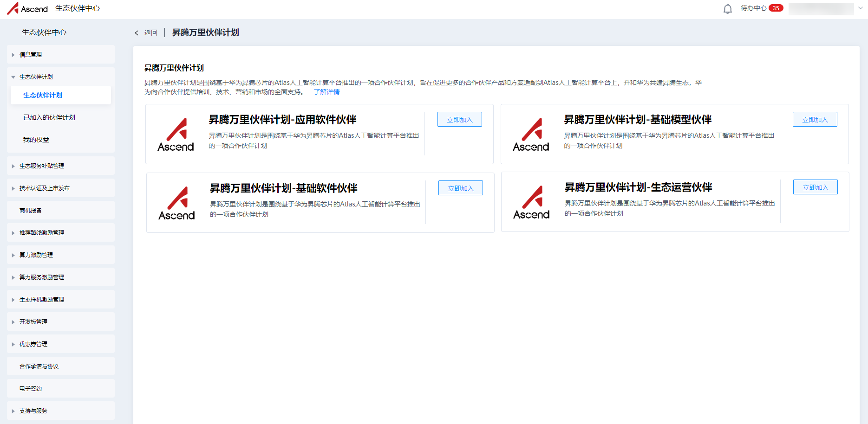The image size is (868, 424).
Task: Expand the 优惠券管理 section
Action: click(61, 344)
